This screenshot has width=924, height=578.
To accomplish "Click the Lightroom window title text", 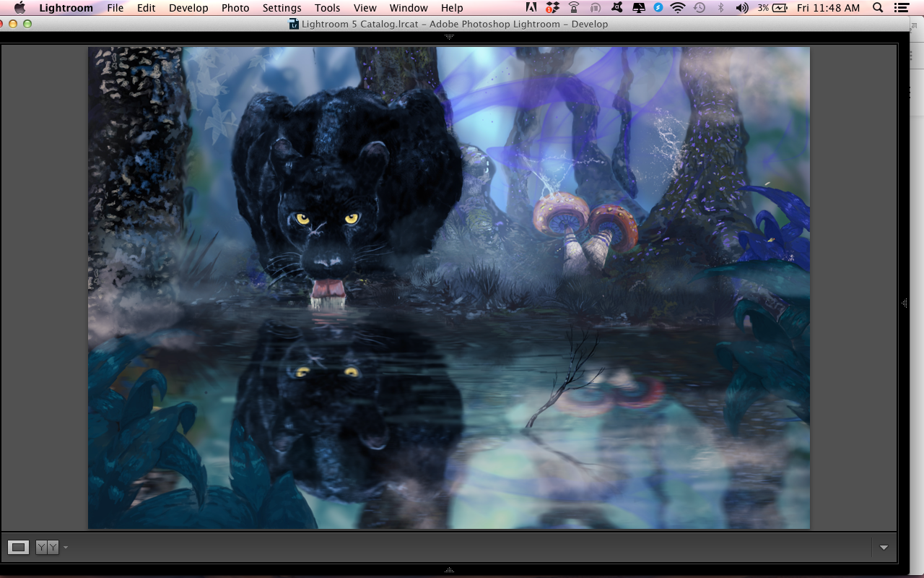I will (455, 24).
